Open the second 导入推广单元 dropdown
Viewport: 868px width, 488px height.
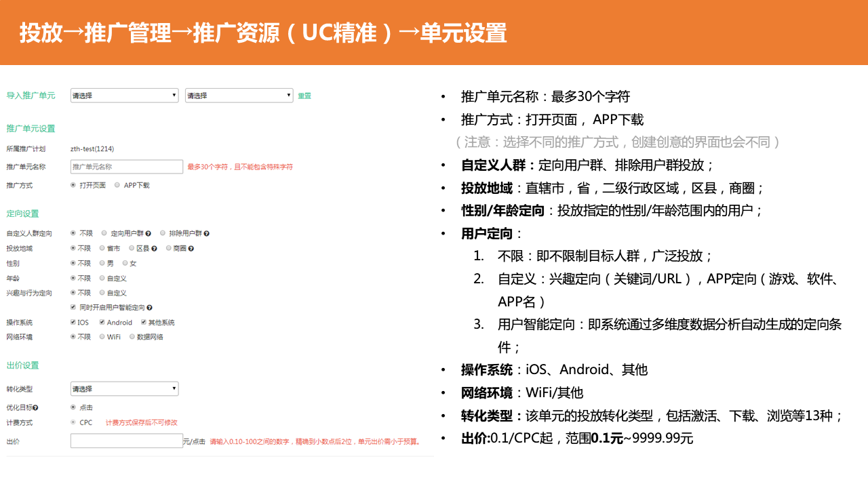tap(239, 96)
